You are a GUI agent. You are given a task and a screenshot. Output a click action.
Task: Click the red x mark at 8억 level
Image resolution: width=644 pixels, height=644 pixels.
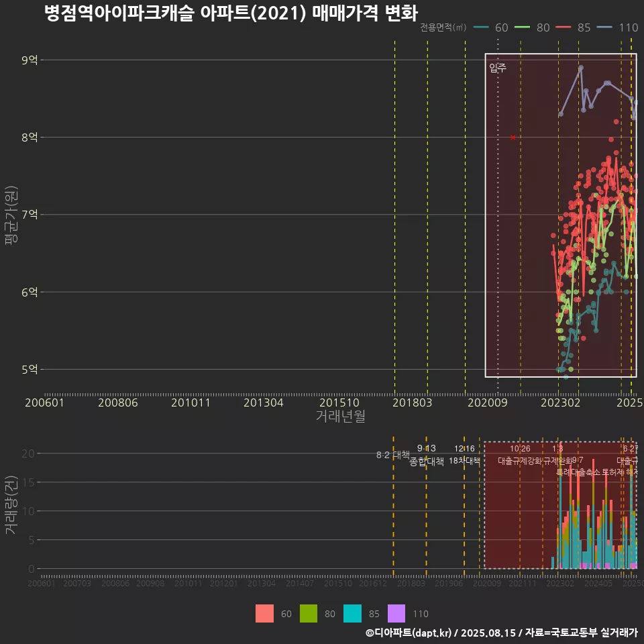[513, 137]
